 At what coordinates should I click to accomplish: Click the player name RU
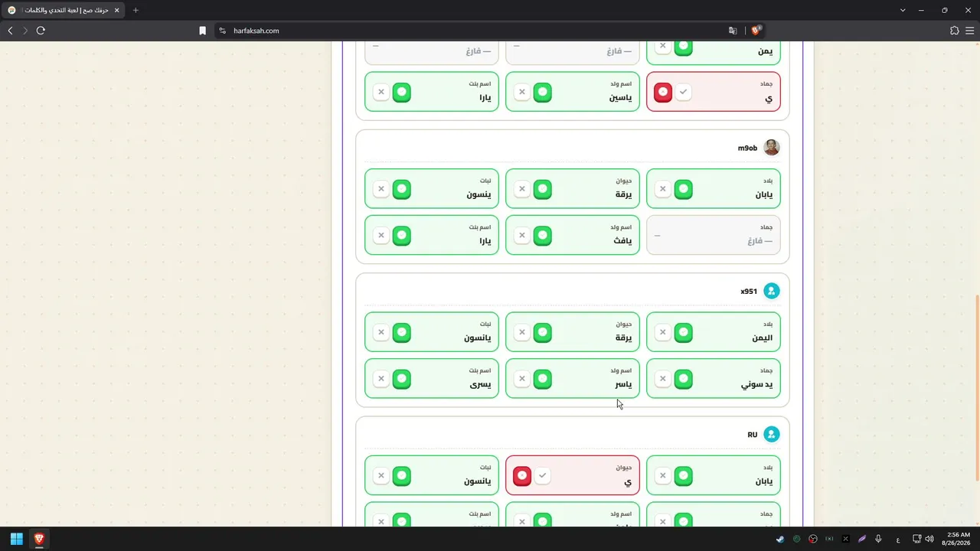tap(752, 435)
